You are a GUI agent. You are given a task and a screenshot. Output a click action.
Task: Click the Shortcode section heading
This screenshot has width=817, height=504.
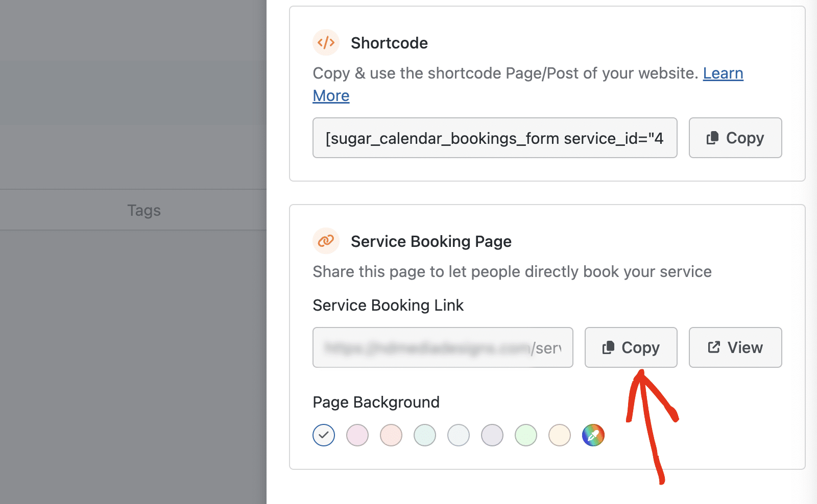coord(389,43)
